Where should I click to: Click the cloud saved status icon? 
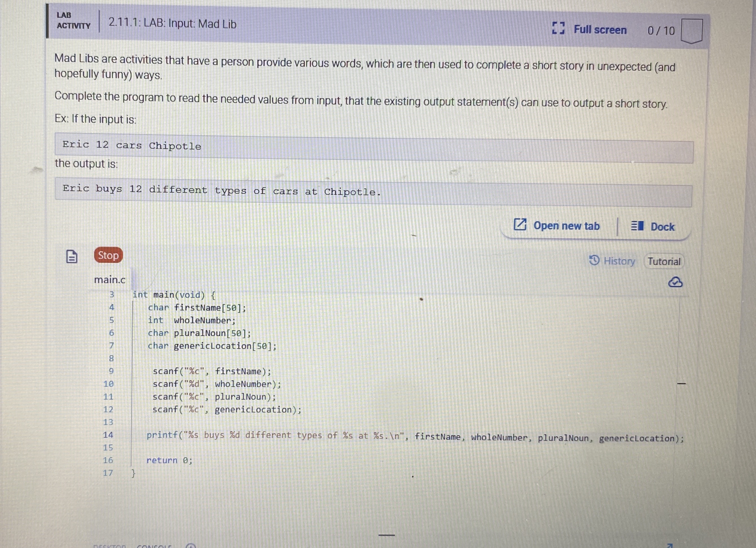[675, 282]
